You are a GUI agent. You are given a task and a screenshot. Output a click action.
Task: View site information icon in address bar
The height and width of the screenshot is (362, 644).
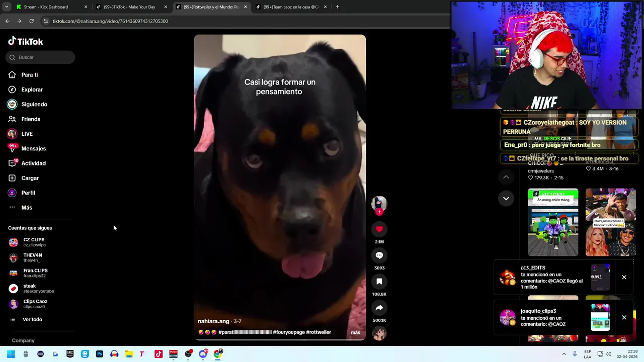coord(46,21)
